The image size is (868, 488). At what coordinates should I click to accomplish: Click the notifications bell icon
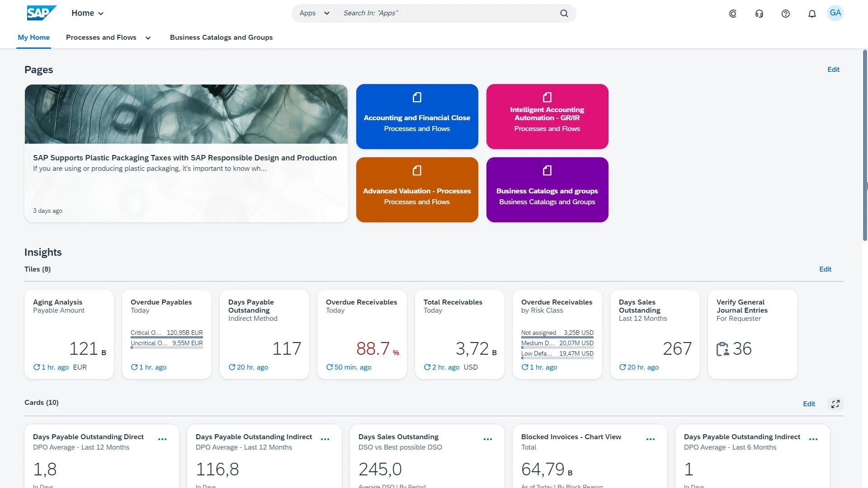(x=812, y=13)
